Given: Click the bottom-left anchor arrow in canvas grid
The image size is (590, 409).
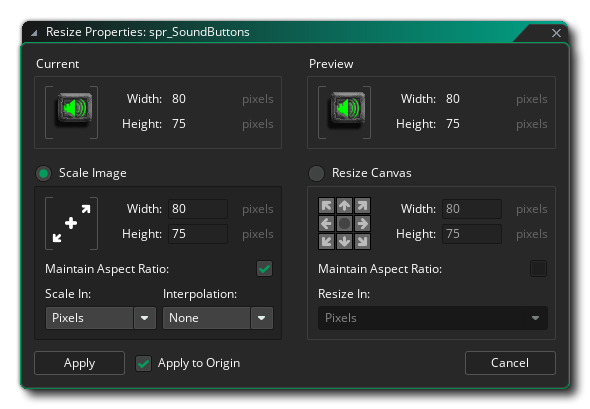Looking at the screenshot, I should 326,241.
